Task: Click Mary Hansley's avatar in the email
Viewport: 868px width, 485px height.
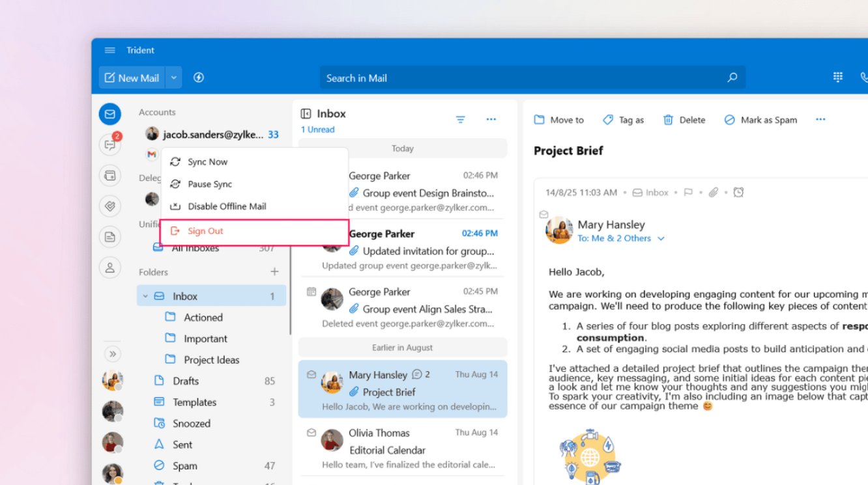Action: point(559,230)
